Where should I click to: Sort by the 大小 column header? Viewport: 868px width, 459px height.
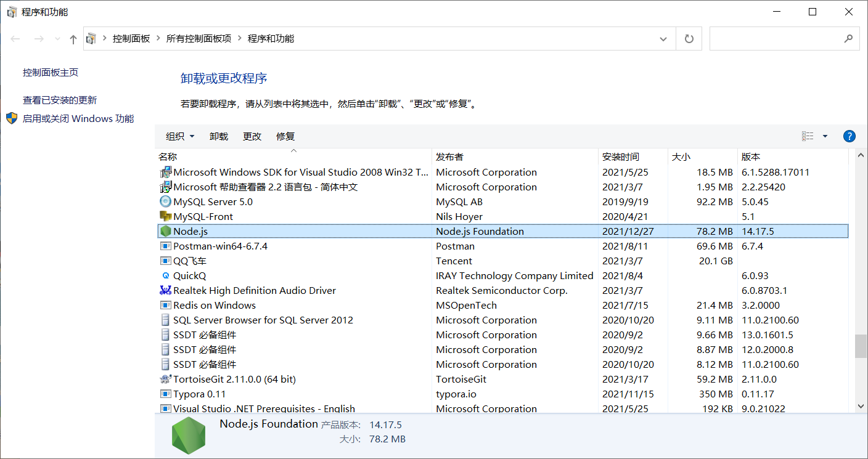[703, 156]
